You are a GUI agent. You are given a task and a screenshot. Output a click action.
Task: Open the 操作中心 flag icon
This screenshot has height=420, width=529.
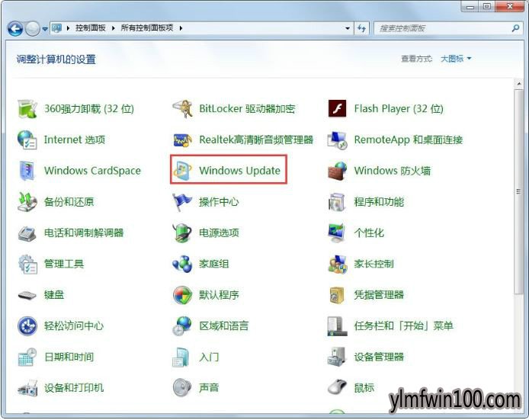tap(182, 202)
